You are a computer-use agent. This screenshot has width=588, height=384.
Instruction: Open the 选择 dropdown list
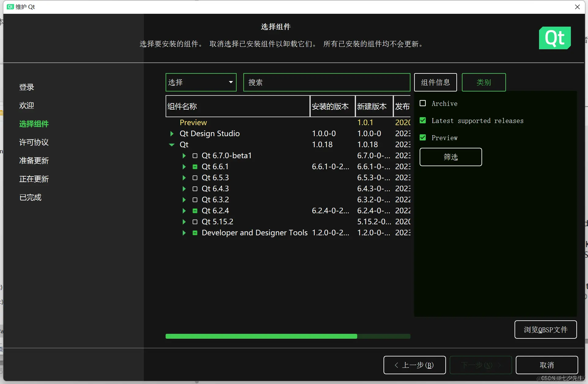coord(201,82)
